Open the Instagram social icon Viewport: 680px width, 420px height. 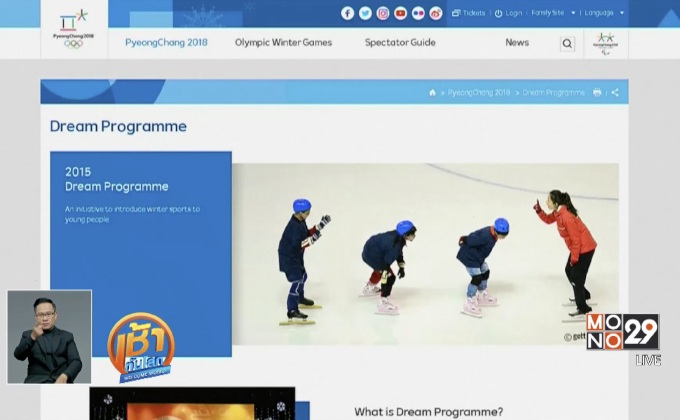[383, 13]
